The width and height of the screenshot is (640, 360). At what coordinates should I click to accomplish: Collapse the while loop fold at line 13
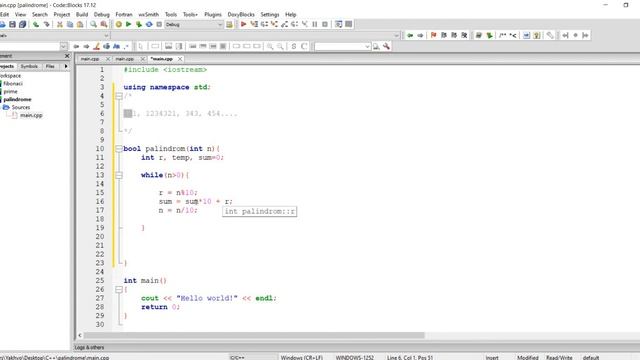pos(119,176)
